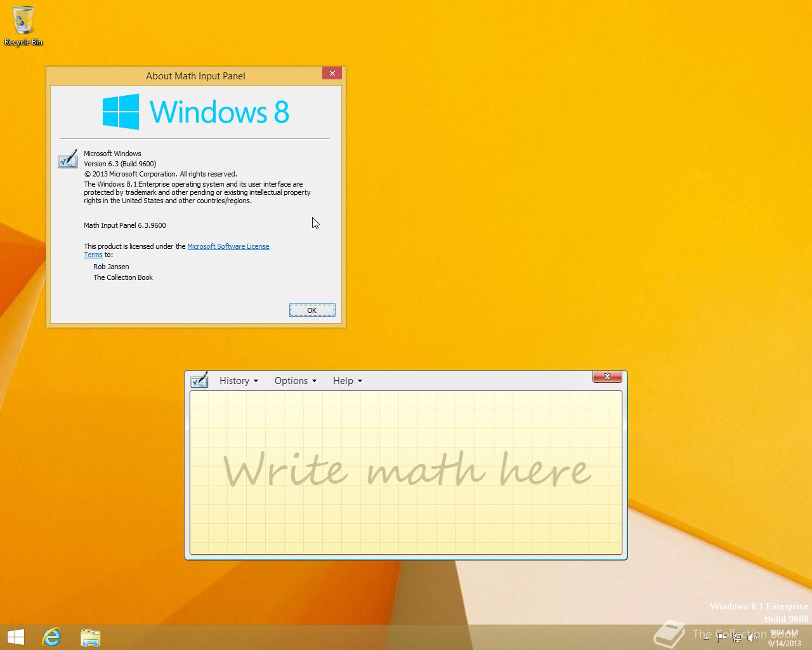Open the Start button on the taskbar
The width and height of the screenshot is (812, 650).
[x=15, y=637]
